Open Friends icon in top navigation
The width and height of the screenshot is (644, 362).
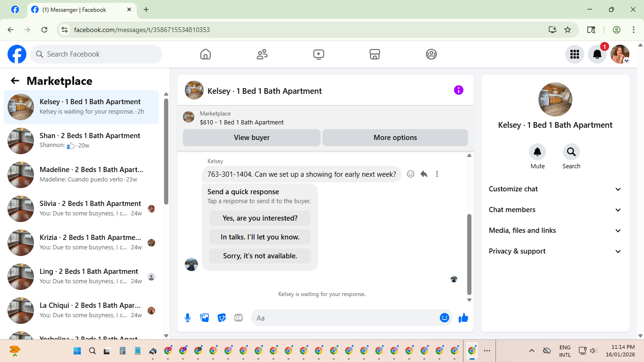point(262,54)
